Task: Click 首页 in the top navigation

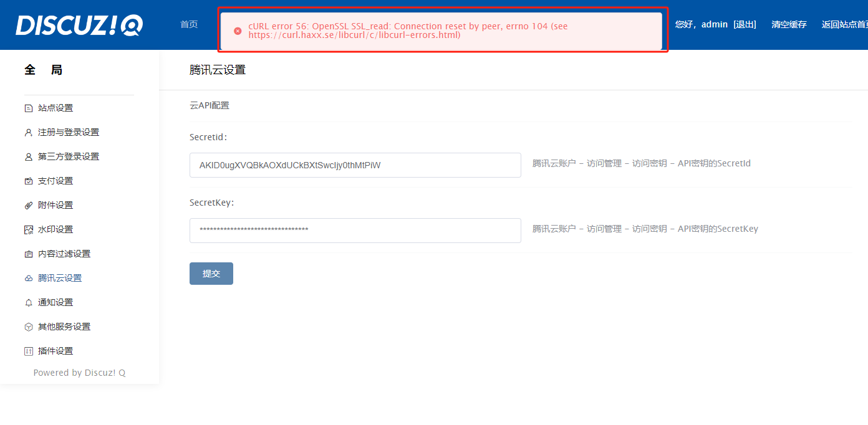Action: coord(189,24)
